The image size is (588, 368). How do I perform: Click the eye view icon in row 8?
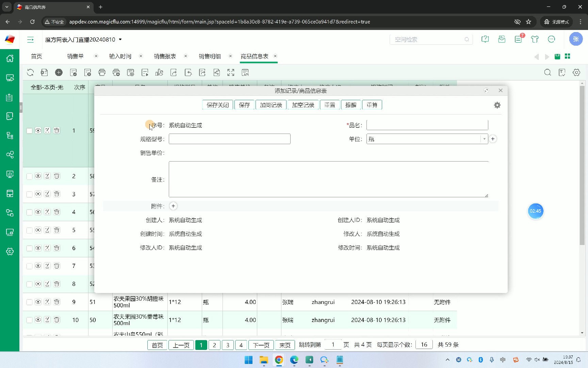(x=38, y=284)
